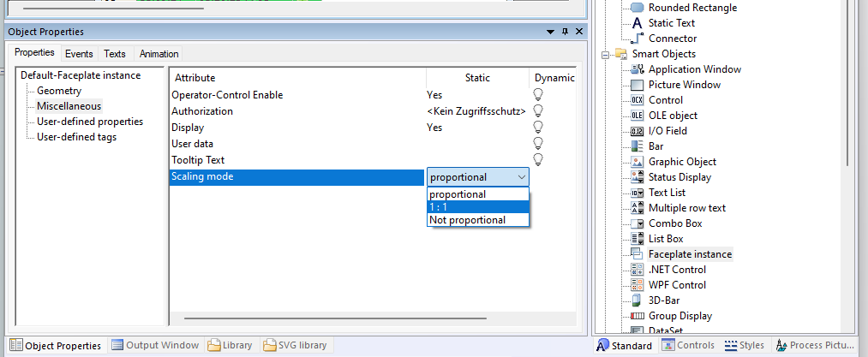Choose "1 : 1" scaling option
This screenshot has width=868, height=357.
[x=478, y=207]
